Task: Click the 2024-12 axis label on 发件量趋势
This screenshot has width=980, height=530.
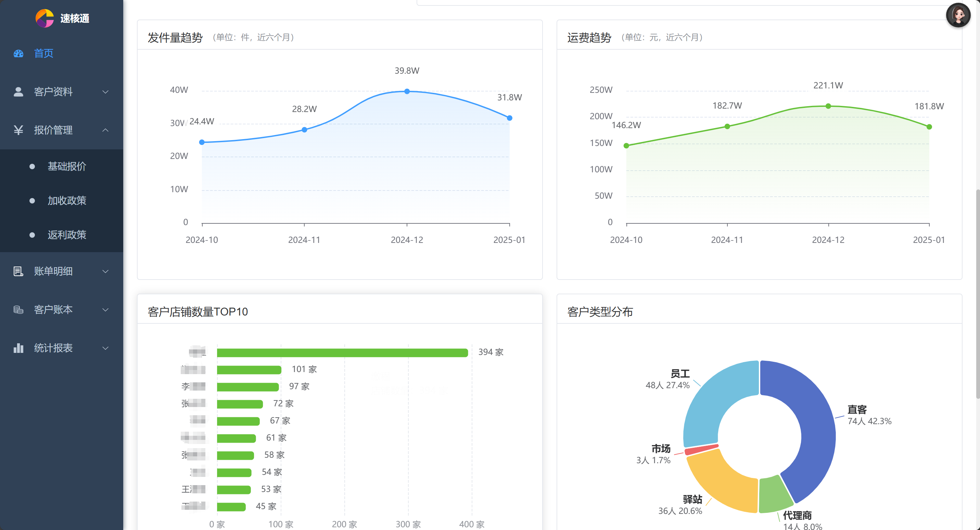Action: tap(407, 240)
